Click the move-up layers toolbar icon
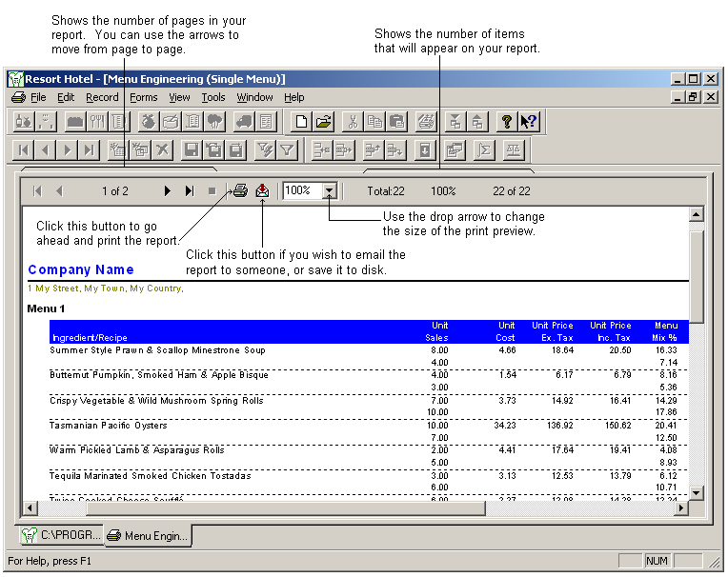Screen dimensions: 728x577 [476, 122]
